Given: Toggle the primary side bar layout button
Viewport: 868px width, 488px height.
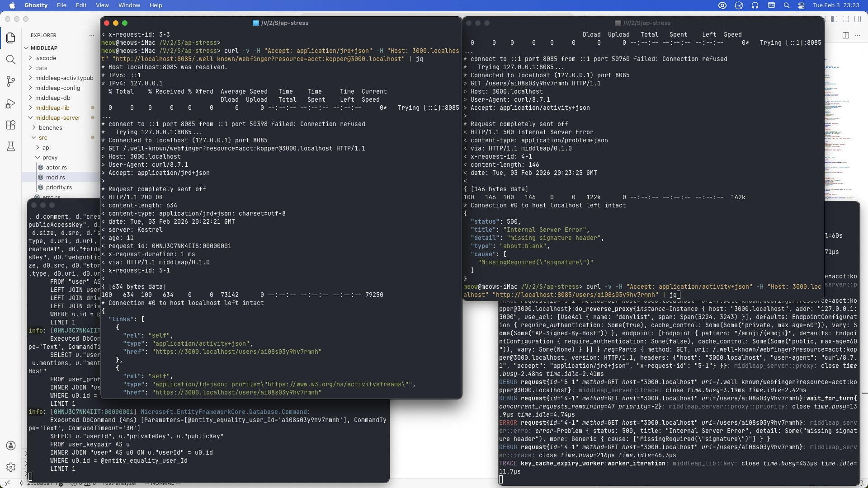Looking at the screenshot, I should [x=834, y=19].
